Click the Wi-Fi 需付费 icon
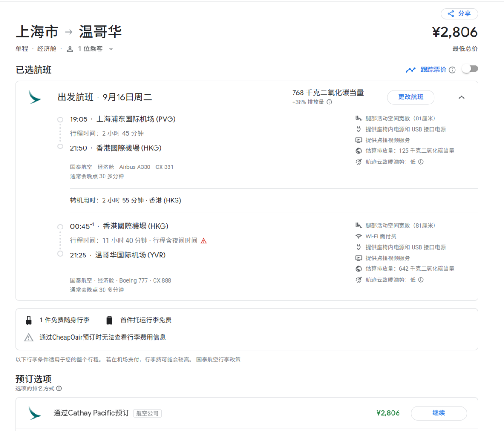Image resolution: width=504 pixels, height=431 pixels. point(358,236)
